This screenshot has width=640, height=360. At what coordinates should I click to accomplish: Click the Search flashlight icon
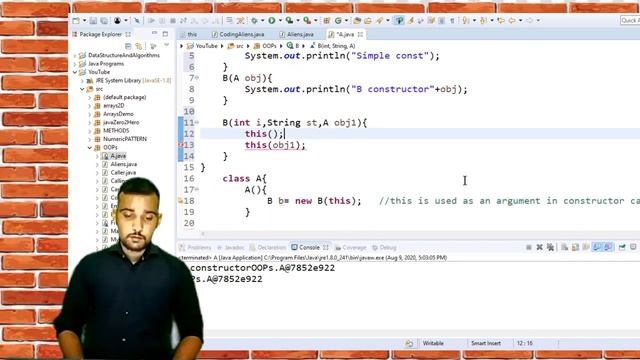380,20
